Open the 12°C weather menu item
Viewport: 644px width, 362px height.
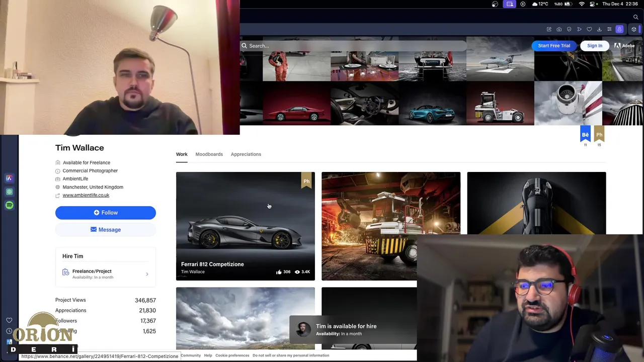tap(539, 4)
